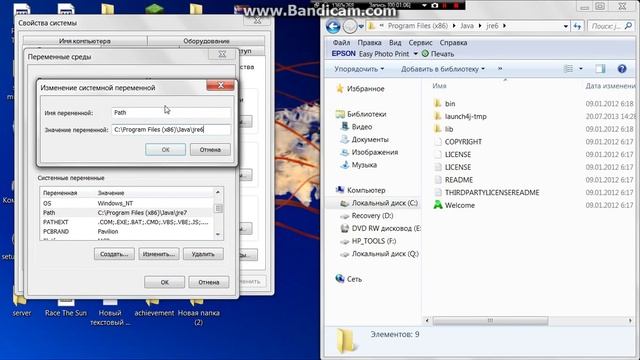Click the Создать... button
This screenshot has height=360, width=640.
[x=114, y=254]
